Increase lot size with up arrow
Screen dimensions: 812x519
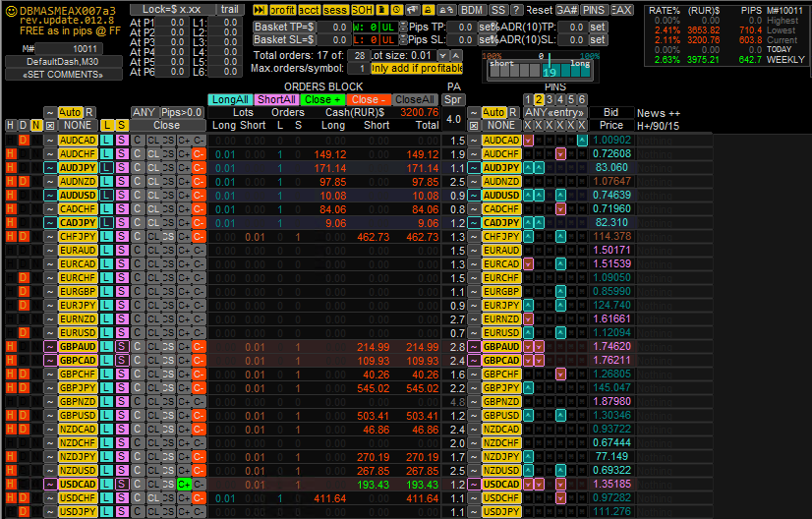[x=456, y=55]
